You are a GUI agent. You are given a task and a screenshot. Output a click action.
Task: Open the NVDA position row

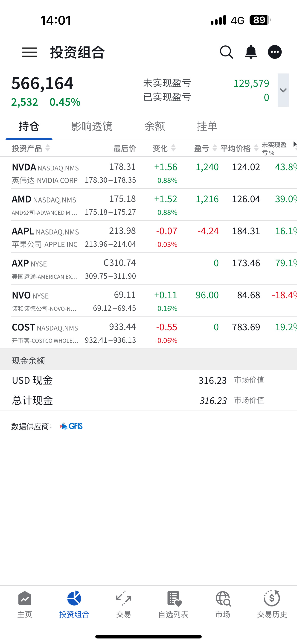click(148, 173)
